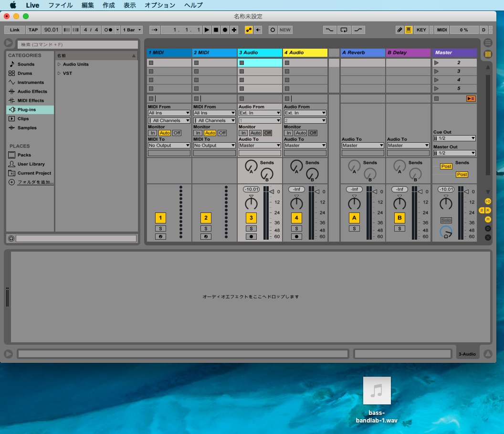This screenshot has height=434, width=504.
Task: Click the MIDI map mode button
Action: click(x=442, y=30)
